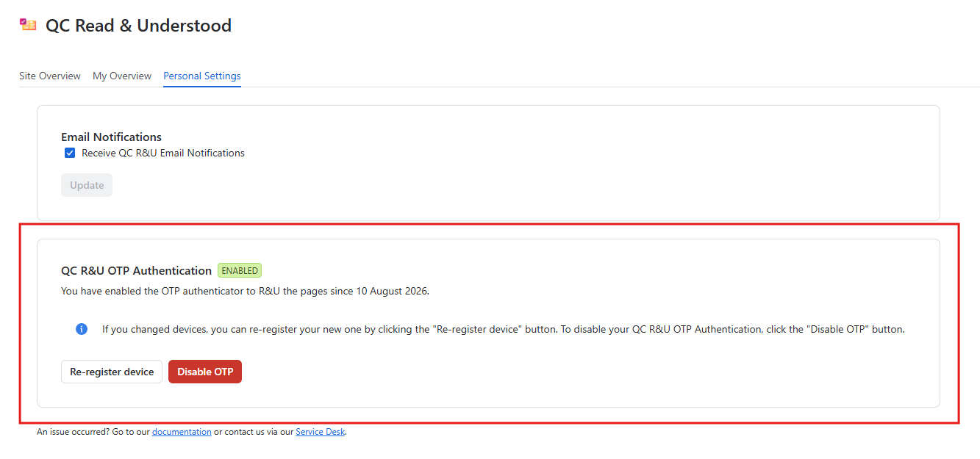Screen dimensions: 980x459
Task: Click the QC R&U OTP Authentication heading
Action: (136, 270)
